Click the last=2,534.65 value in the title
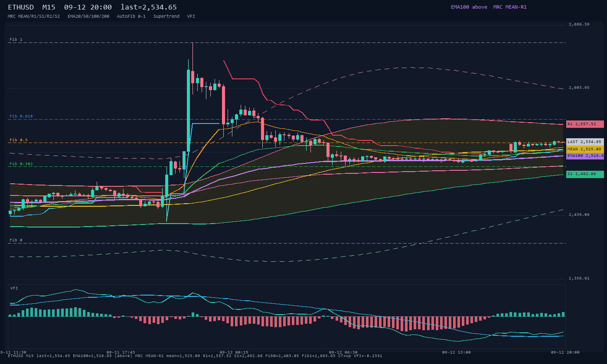 tap(149, 7)
